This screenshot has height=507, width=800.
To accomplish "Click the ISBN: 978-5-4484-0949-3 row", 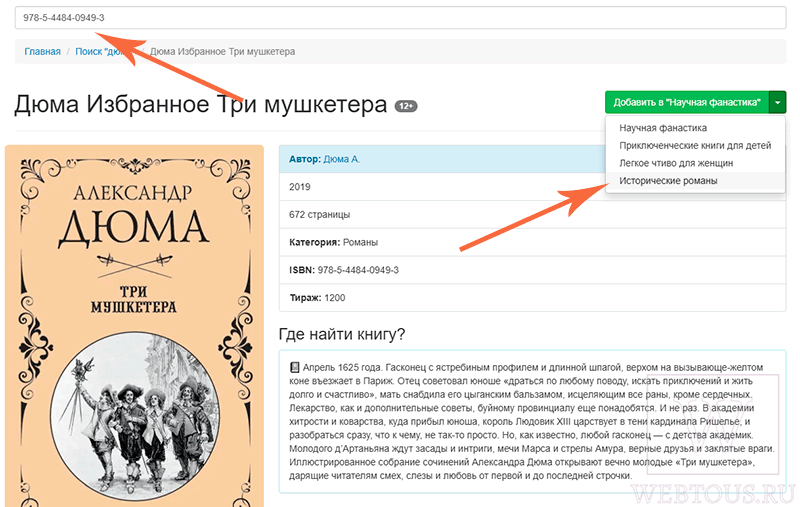I will click(x=532, y=270).
